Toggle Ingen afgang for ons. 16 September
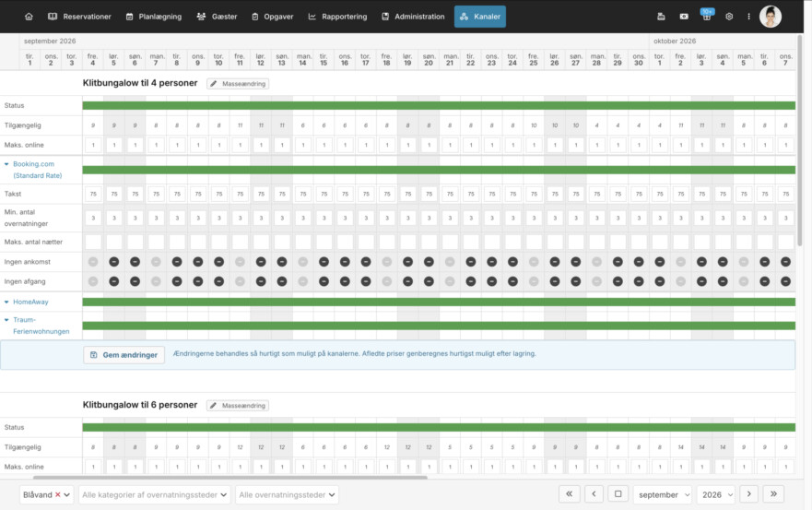812x510 pixels. [x=345, y=281]
